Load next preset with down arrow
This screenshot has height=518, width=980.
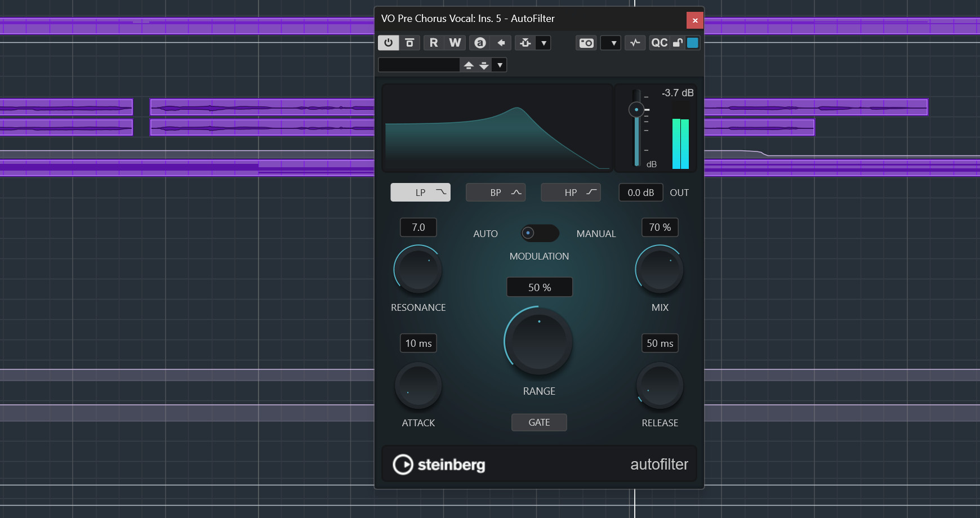[x=484, y=65]
